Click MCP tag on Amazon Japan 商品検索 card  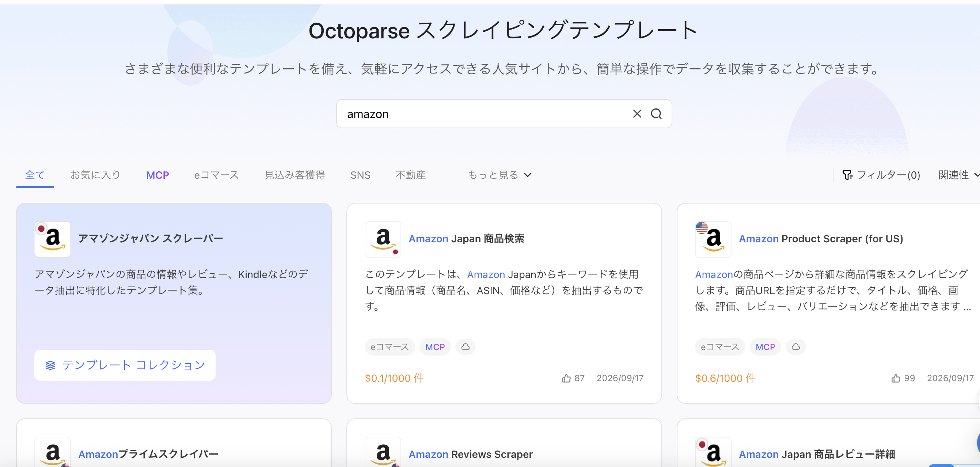(435, 347)
